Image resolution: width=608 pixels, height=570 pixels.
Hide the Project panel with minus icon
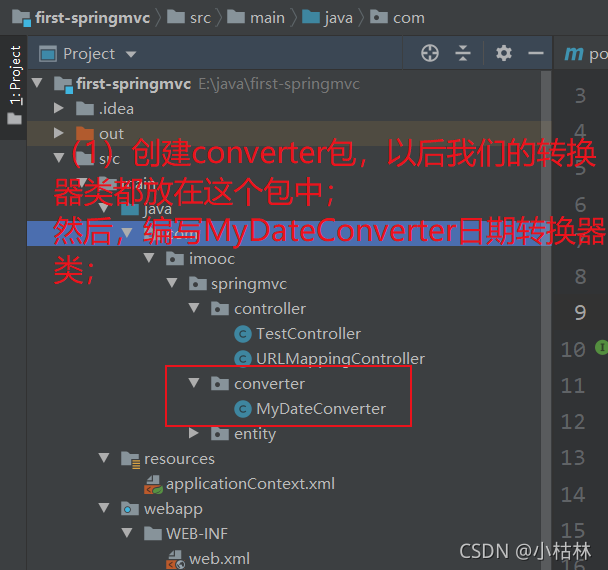click(535, 53)
